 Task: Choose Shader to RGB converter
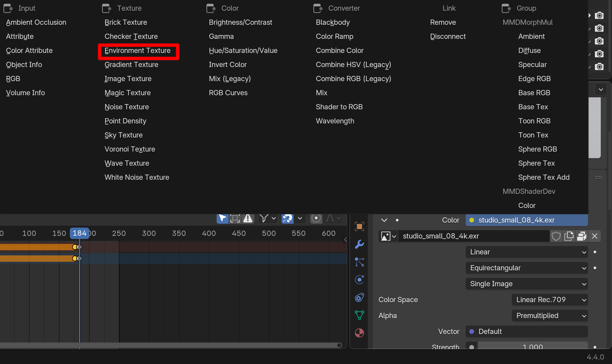point(339,107)
